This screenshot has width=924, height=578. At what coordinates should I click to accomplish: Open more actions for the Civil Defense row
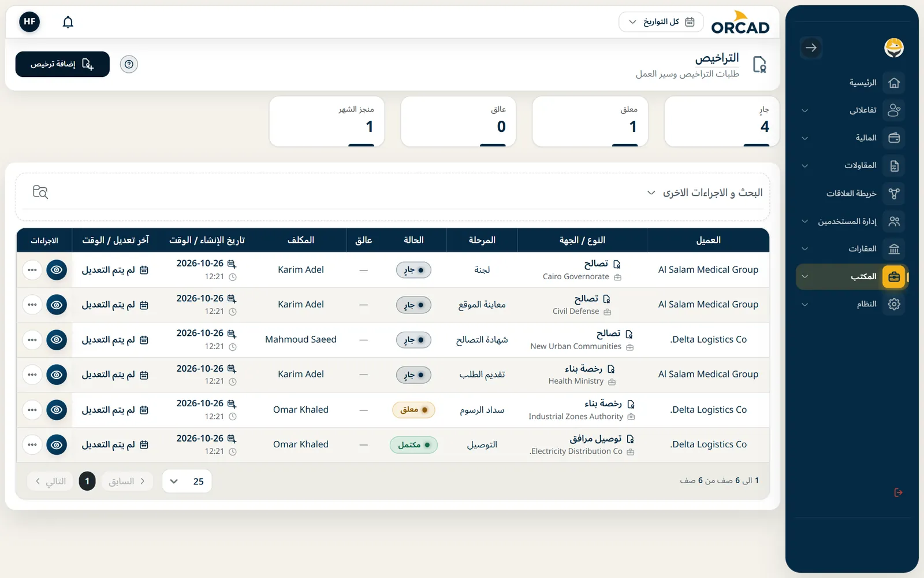[32, 305]
